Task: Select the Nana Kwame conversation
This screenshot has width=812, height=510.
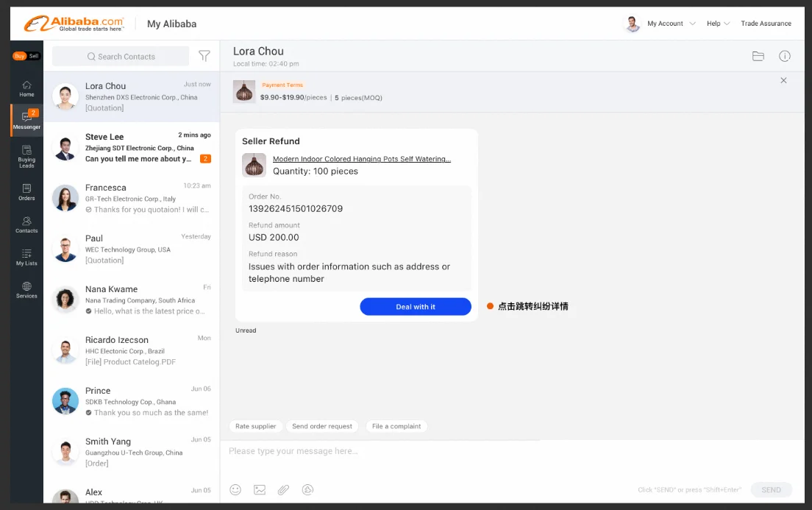Action: (x=132, y=300)
